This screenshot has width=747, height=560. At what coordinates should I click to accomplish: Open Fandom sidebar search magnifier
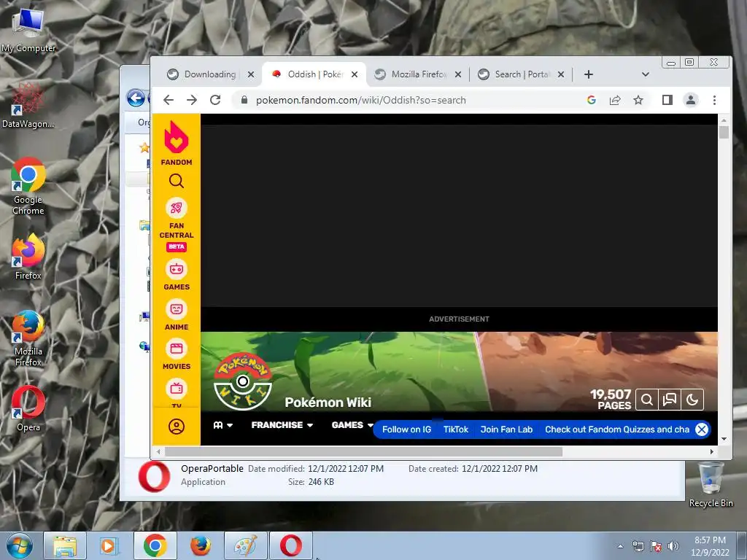[x=177, y=181]
